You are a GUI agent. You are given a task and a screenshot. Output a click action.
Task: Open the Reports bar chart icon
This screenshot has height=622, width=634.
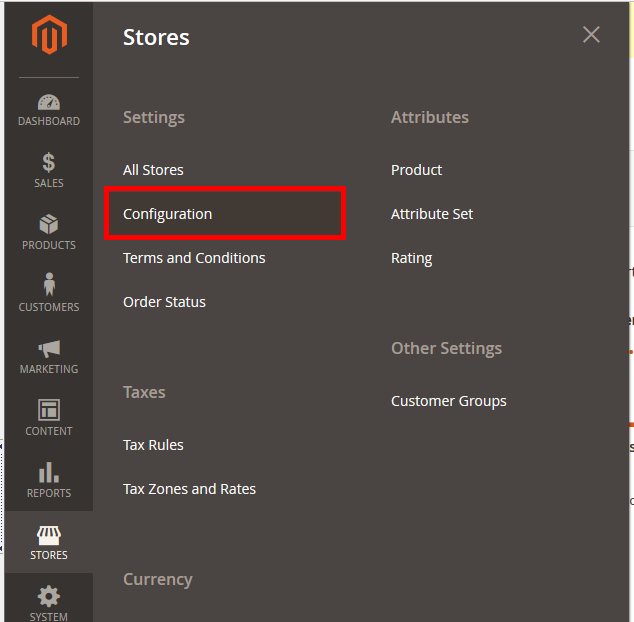(x=48, y=473)
